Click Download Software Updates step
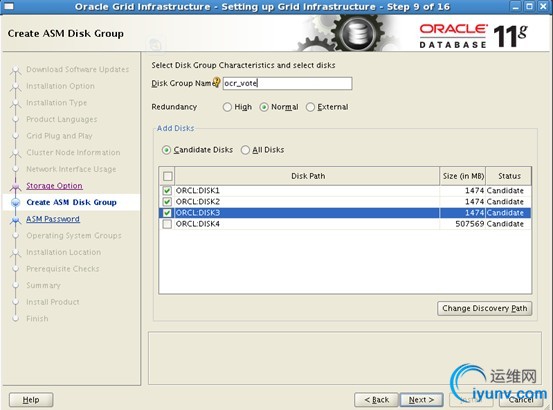 (78, 69)
